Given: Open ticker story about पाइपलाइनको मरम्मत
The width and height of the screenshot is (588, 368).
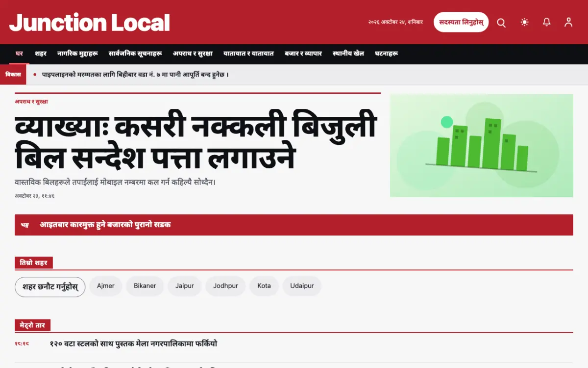Looking at the screenshot, I should pyautogui.click(x=136, y=75).
